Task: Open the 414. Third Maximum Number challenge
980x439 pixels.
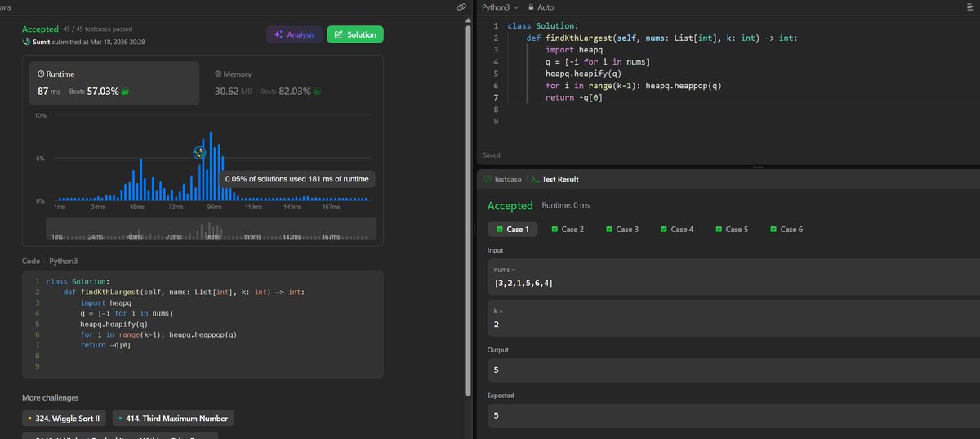Action: (171, 418)
